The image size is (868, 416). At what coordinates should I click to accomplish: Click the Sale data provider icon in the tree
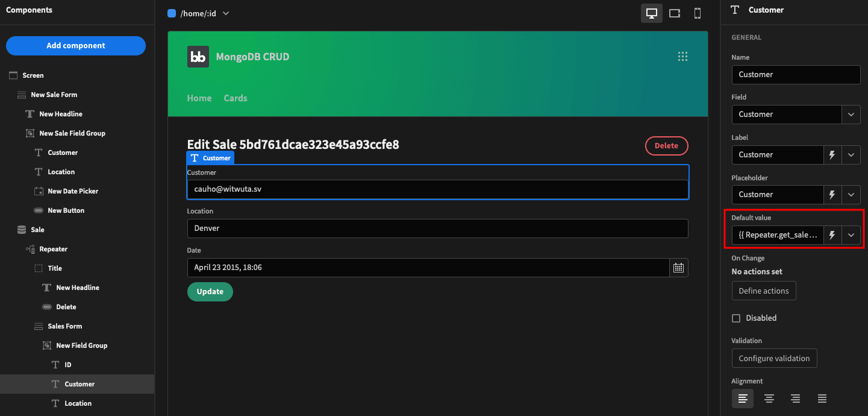pos(22,230)
